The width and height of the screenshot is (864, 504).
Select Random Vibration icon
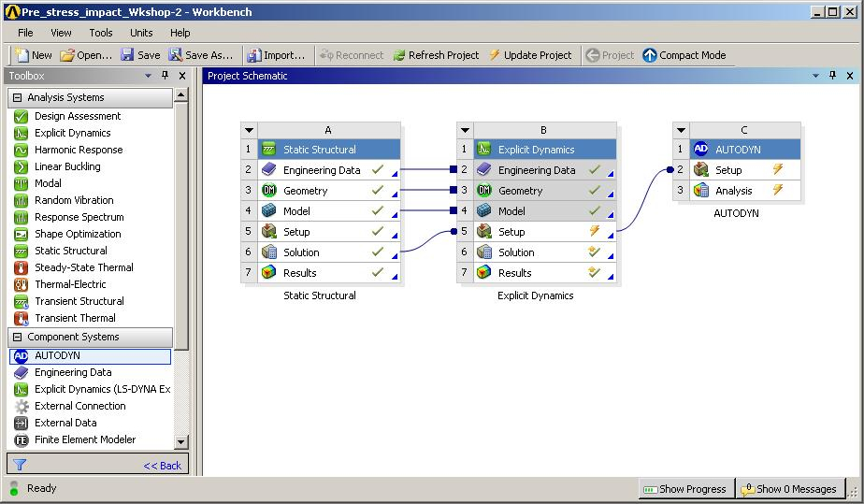(x=21, y=200)
